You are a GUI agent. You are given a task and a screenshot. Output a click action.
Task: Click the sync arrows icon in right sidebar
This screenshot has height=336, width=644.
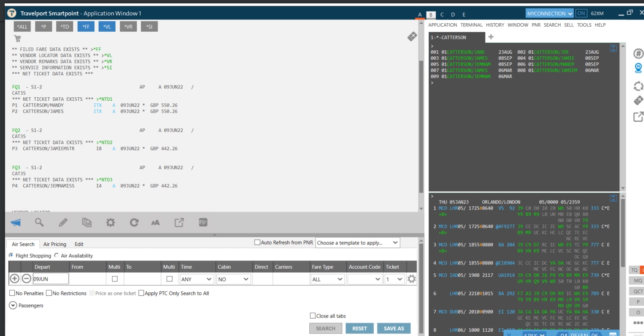coord(638,86)
